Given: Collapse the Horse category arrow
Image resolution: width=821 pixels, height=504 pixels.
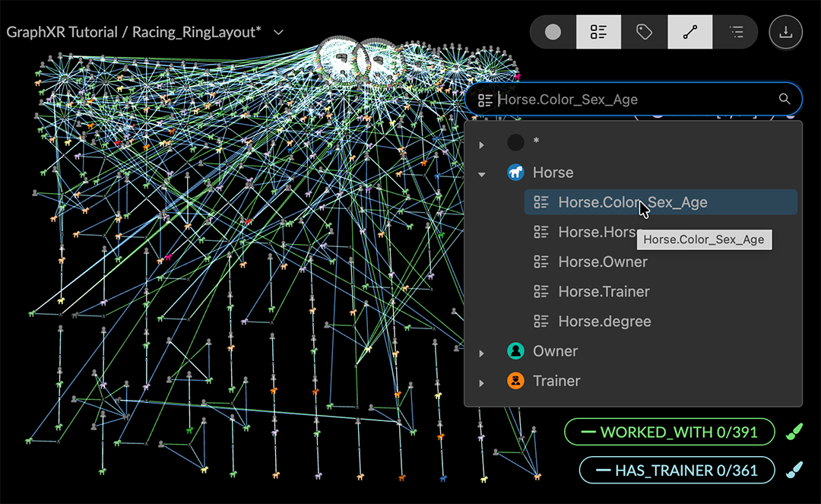Looking at the screenshot, I should pos(481,173).
